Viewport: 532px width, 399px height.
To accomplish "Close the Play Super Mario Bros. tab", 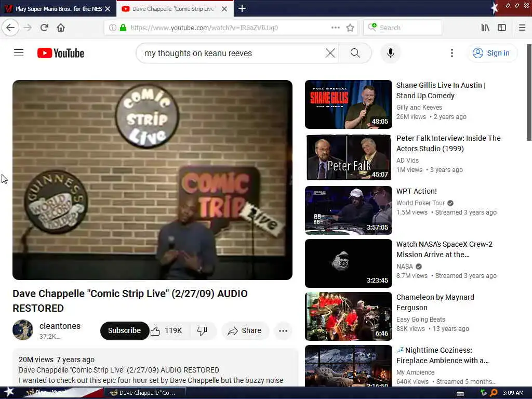I will click(x=108, y=9).
